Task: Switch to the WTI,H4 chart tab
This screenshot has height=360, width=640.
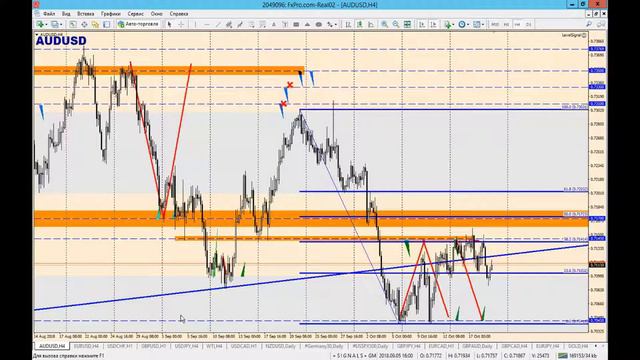Action: [214, 346]
